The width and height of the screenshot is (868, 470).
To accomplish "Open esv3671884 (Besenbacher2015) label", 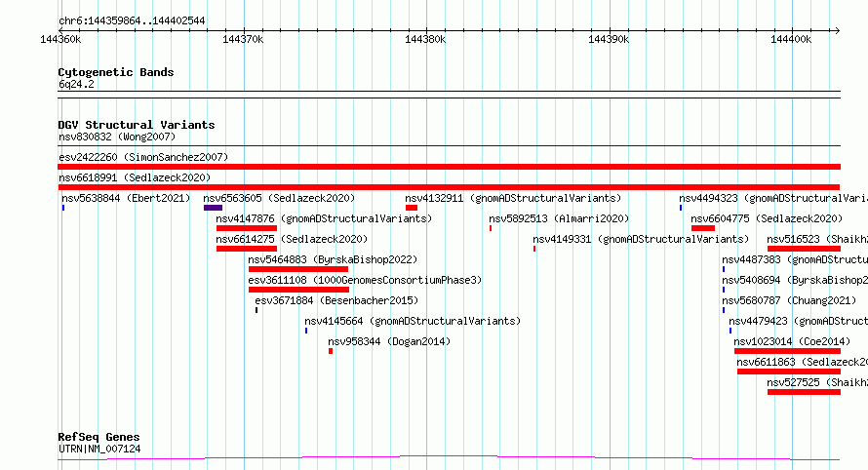I will pos(336,300).
